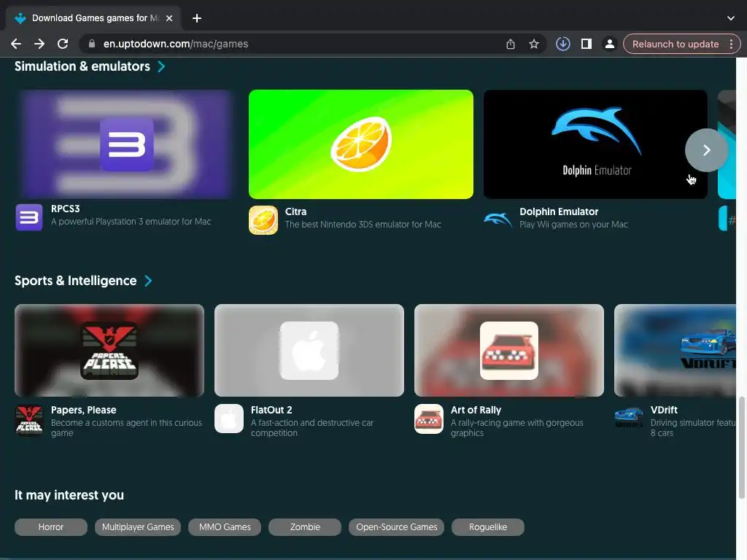Open a new browser tab
Viewport: 747px width, 560px height.
[197, 18]
